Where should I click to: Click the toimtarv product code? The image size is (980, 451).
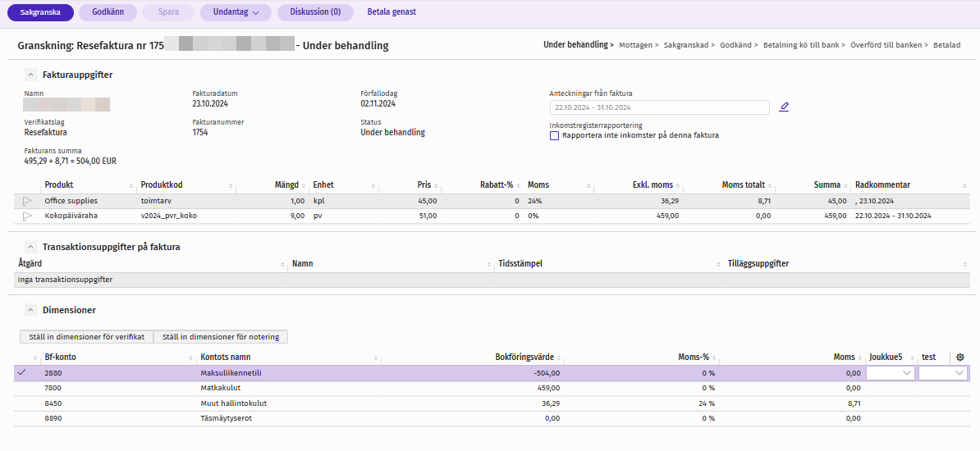pyautogui.click(x=155, y=201)
